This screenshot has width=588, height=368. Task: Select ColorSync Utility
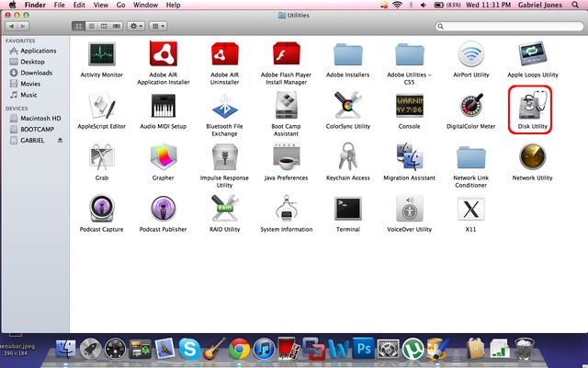(x=348, y=106)
